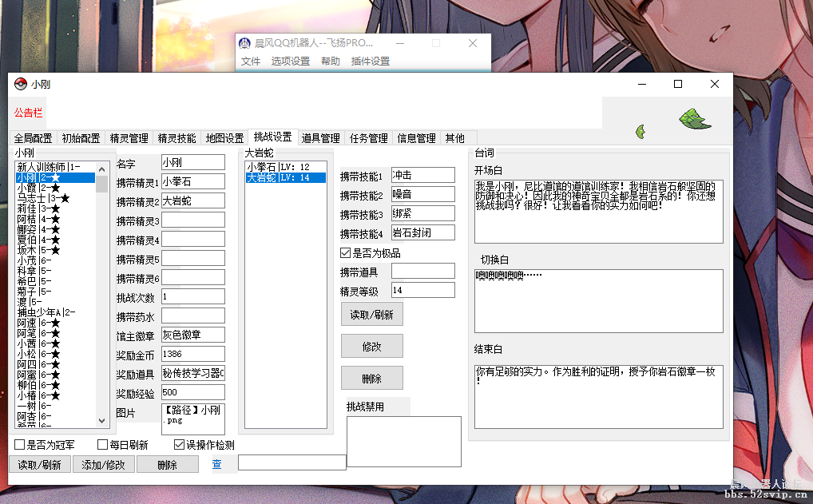Image resolution: width=813 pixels, height=504 pixels.
Task: Click the 读取/刷新 button at bottom left
Action: 39,464
